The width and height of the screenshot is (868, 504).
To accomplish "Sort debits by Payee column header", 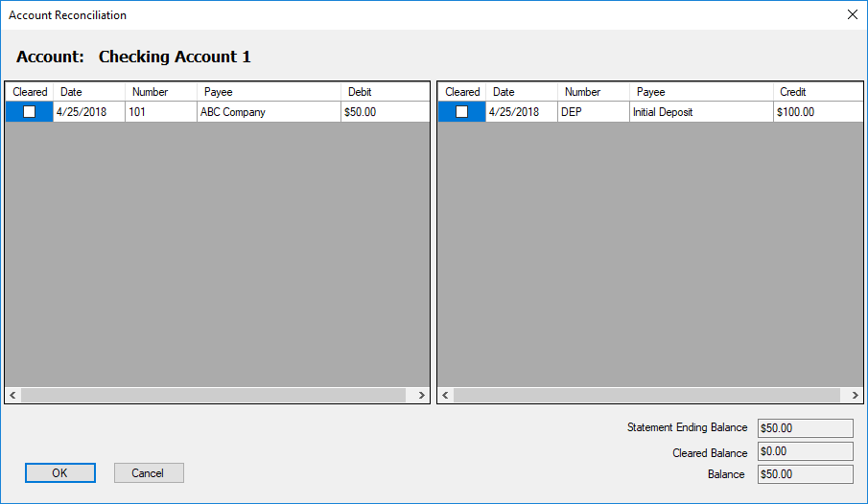I will coord(269,92).
